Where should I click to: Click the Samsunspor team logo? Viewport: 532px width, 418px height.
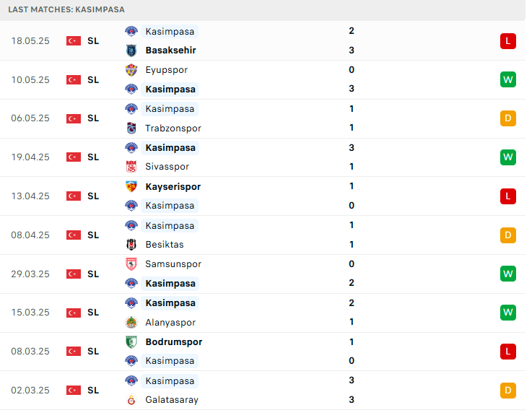point(131,264)
